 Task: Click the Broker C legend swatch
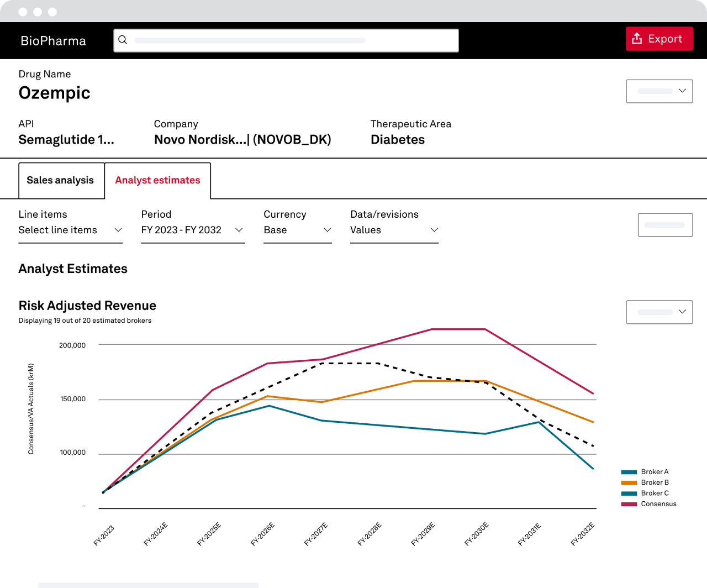click(x=629, y=494)
